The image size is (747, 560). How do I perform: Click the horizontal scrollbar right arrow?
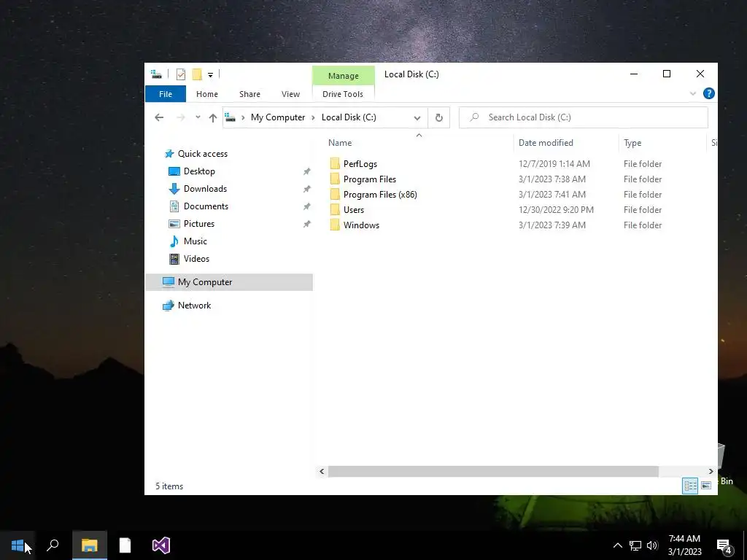point(711,472)
